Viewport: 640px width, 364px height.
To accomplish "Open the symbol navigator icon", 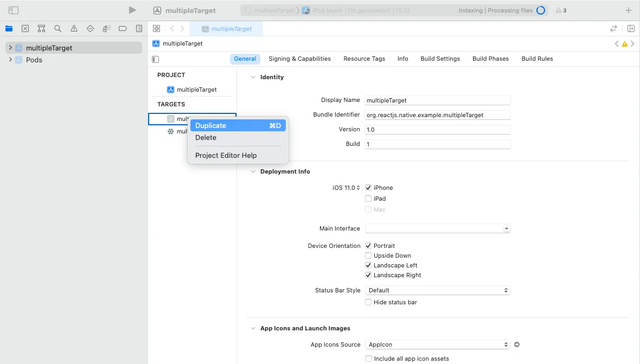I will [x=41, y=29].
